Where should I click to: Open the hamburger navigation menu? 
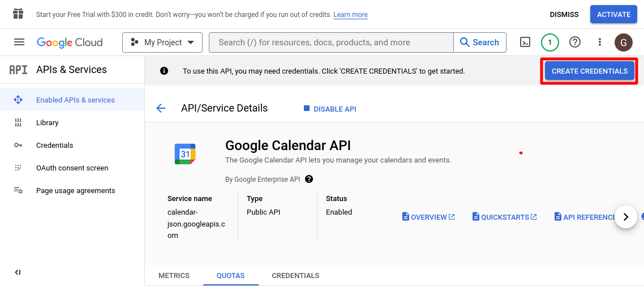(19, 42)
